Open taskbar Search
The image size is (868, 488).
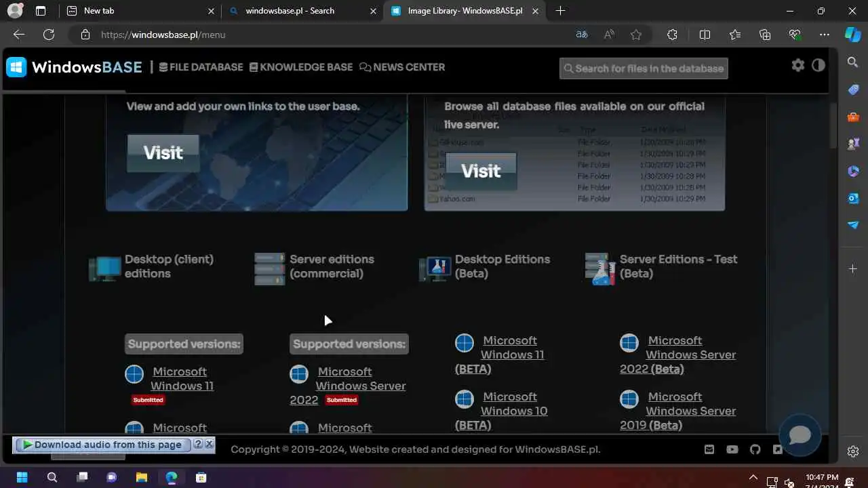pyautogui.click(x=52, y=477)
